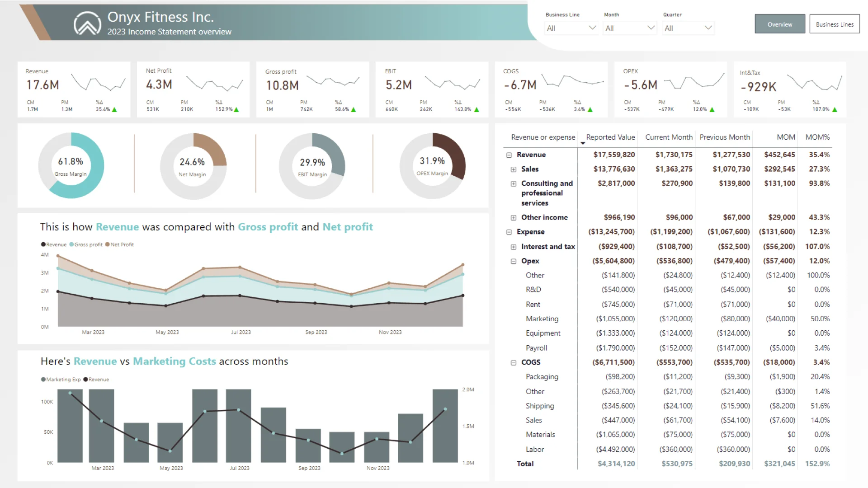This screenshot has width=868, height=488.
Task: Click the Revenue card sparkline
Action: 98,83
